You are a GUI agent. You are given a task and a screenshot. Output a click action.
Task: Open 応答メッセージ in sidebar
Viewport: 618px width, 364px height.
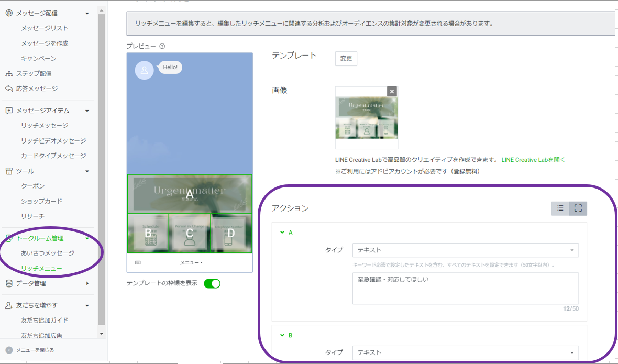(x=37, y=89)
